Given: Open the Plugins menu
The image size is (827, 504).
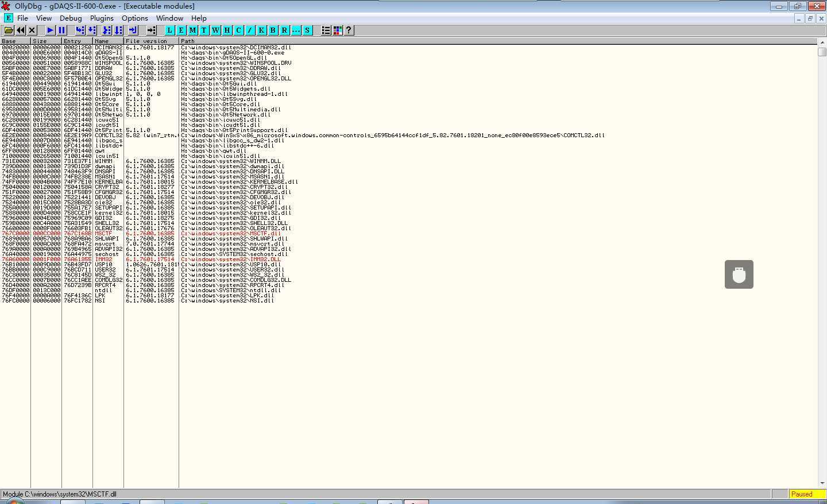Looking at the screenshot, I should 102,18.
